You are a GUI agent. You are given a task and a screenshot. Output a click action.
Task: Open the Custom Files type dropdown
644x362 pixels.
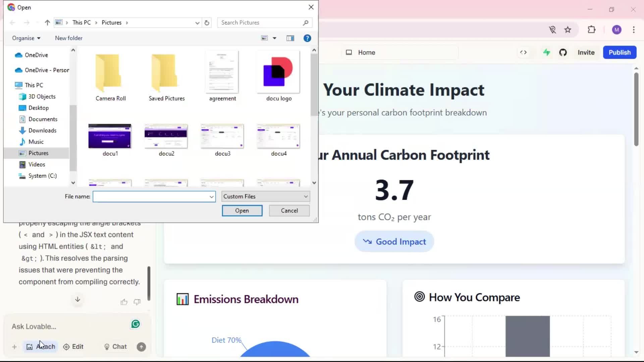click(x=266, y=196)
